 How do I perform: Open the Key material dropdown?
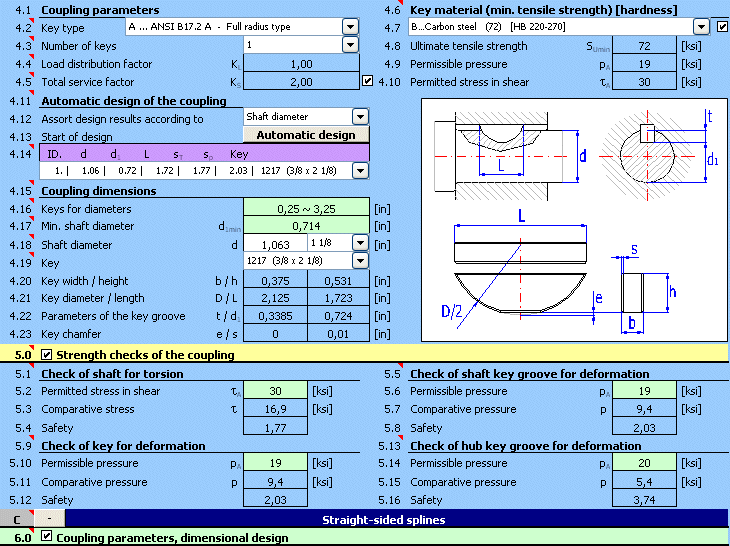704,27
